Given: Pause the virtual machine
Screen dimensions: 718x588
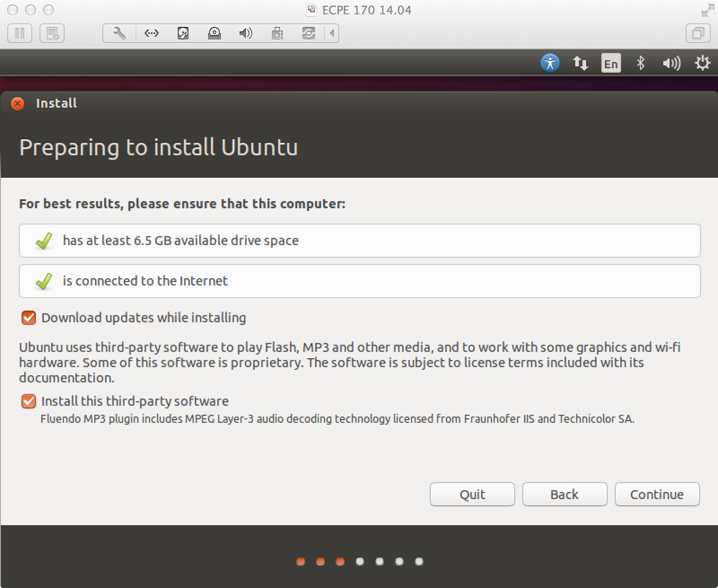Looking at the screenshot, I should pyautogui.click(x=20, y=33).
